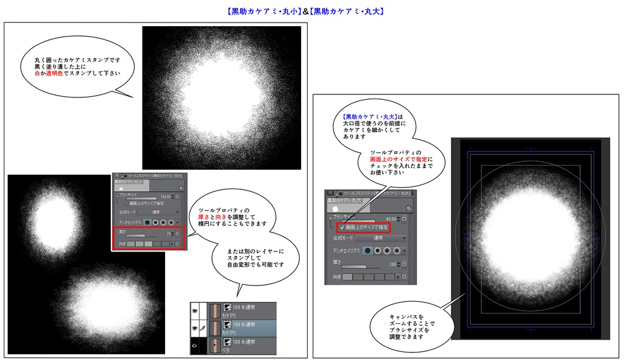Click 丸大 brush preview in tool property
Image resolution: width=624 pixels, height=364 pixels.
coord(348,205)
